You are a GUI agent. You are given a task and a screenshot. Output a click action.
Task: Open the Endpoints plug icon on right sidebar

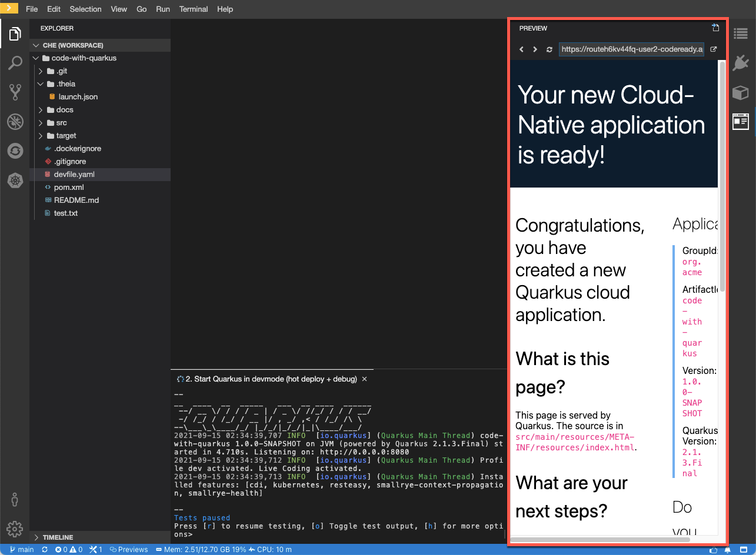740,63
